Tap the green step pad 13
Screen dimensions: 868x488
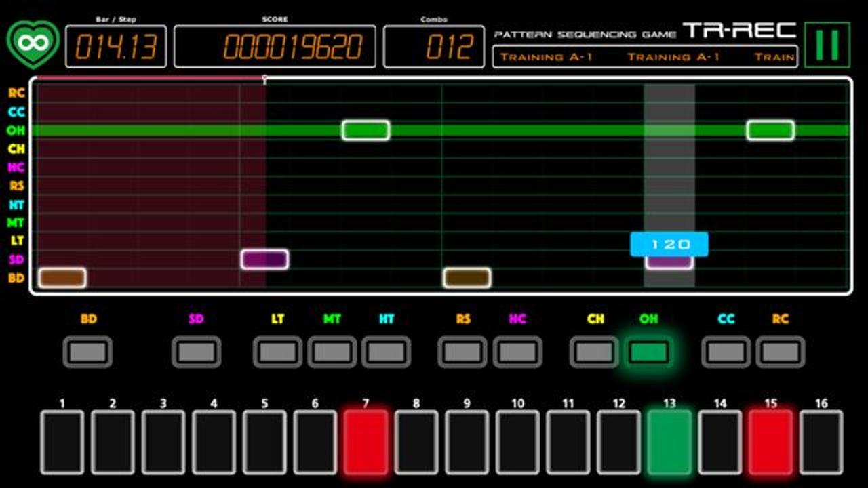pyautogui.click(x=670, y=442)
